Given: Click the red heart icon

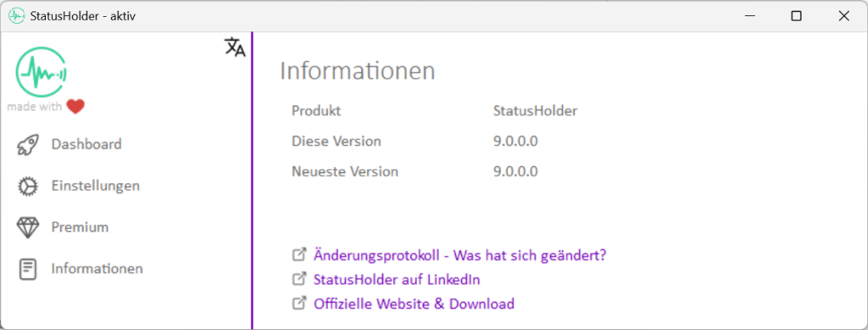Looking at the screenshot, I should click(75, 106).
